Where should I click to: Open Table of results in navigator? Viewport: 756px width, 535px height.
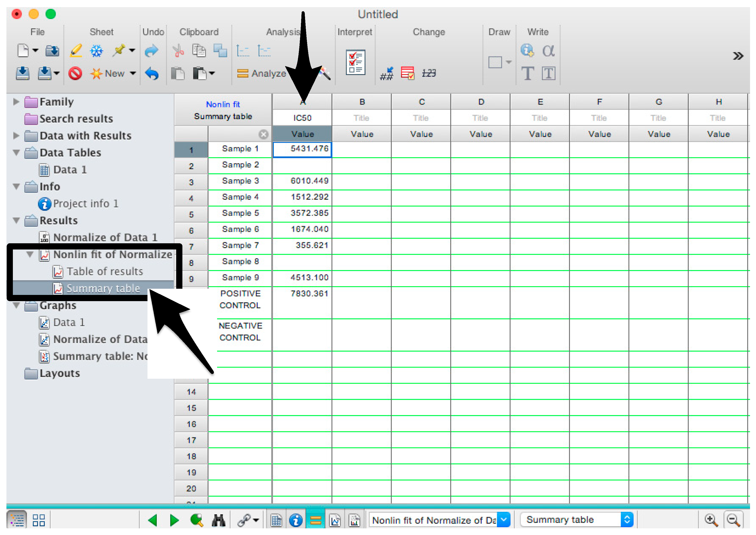click(105, 272)
